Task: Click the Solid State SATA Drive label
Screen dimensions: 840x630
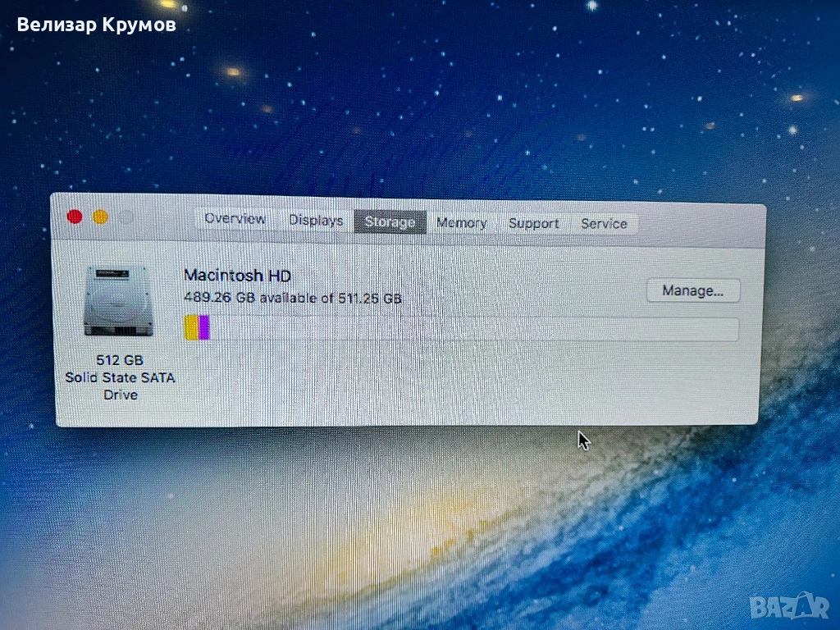Action: (120, 386)
